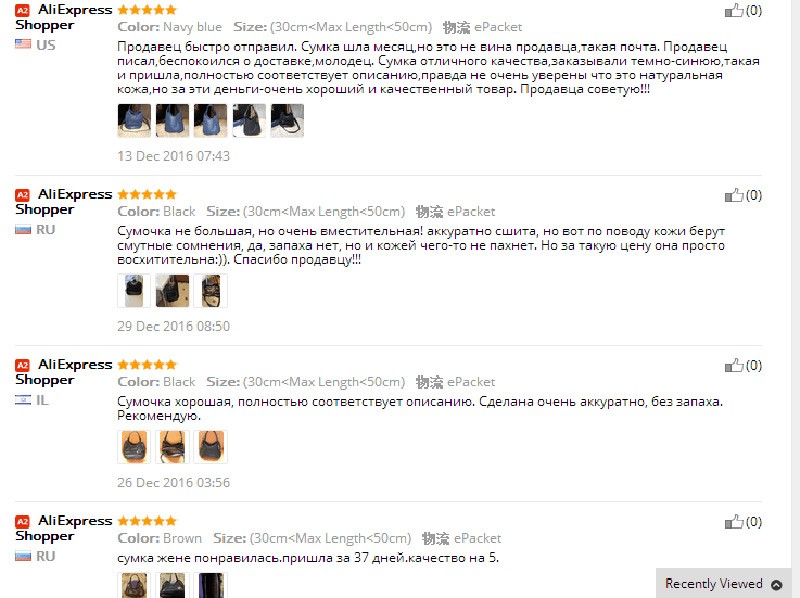Click star rating of first review
800x598 pixels.
tap(147, 10)
